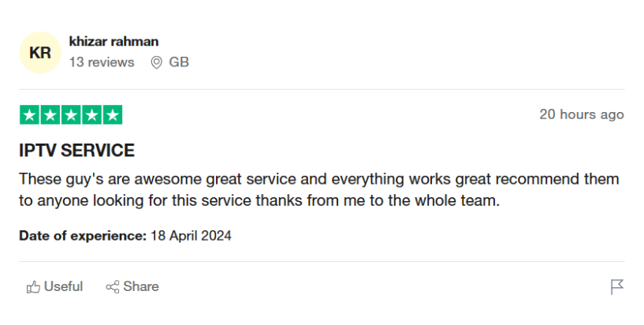Screen dimensions: 644x325
Task: Flag this review with the flag icon
Action: [617, 287]
